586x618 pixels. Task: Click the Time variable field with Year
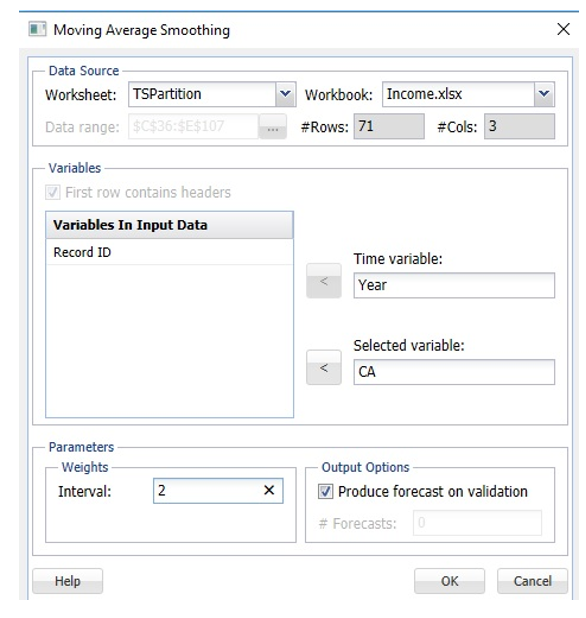point(454,285)
